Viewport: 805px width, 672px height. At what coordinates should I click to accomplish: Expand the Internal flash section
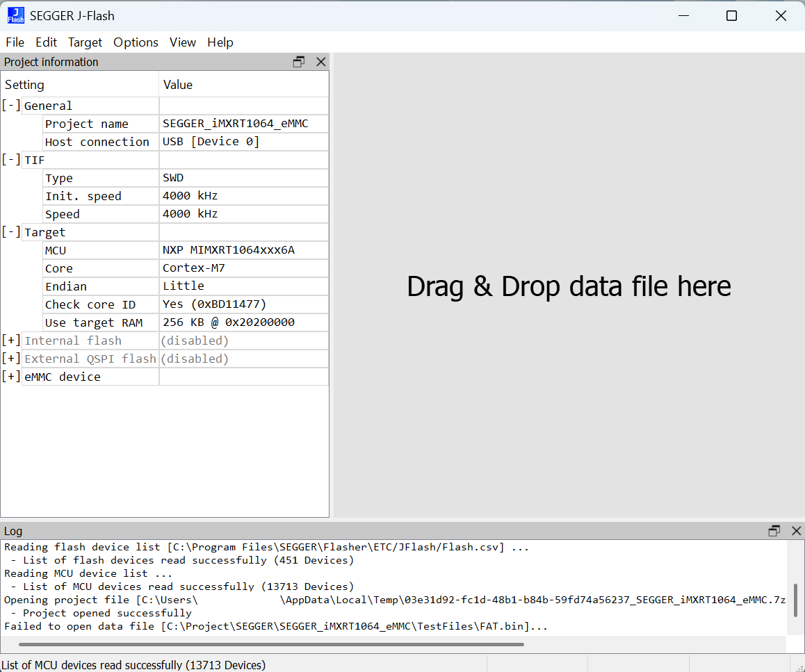pyautogui.click(x=11, y=341)
